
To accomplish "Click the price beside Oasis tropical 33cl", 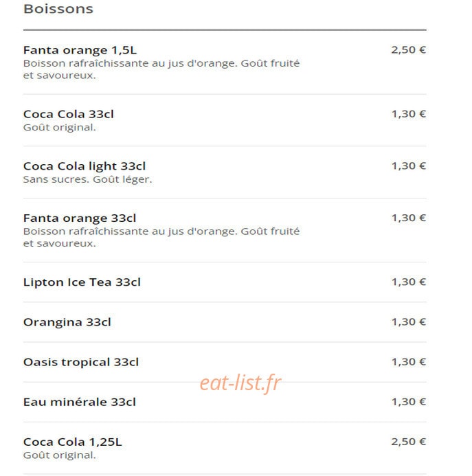I will click(409, 361).
